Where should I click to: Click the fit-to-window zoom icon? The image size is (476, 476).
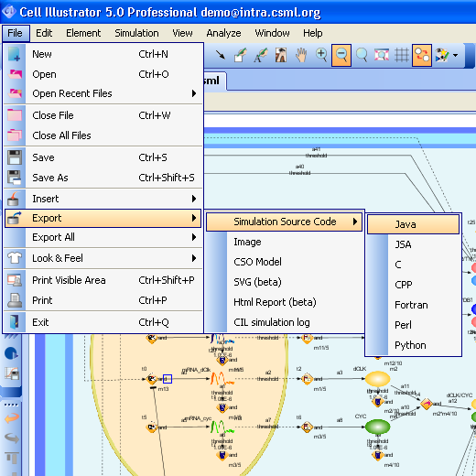[382, 55]
